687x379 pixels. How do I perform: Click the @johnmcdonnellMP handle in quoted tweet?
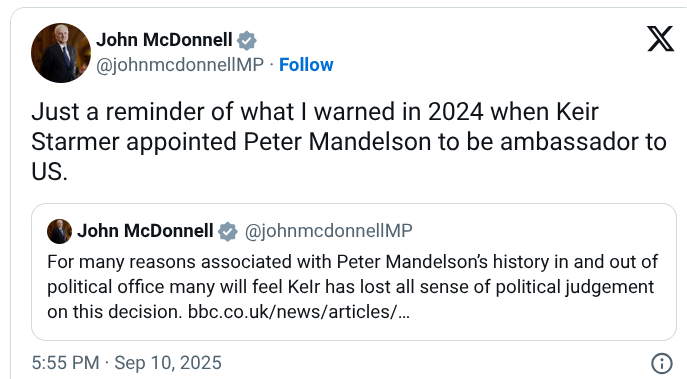pyautogui.click(x=328, y=231)
